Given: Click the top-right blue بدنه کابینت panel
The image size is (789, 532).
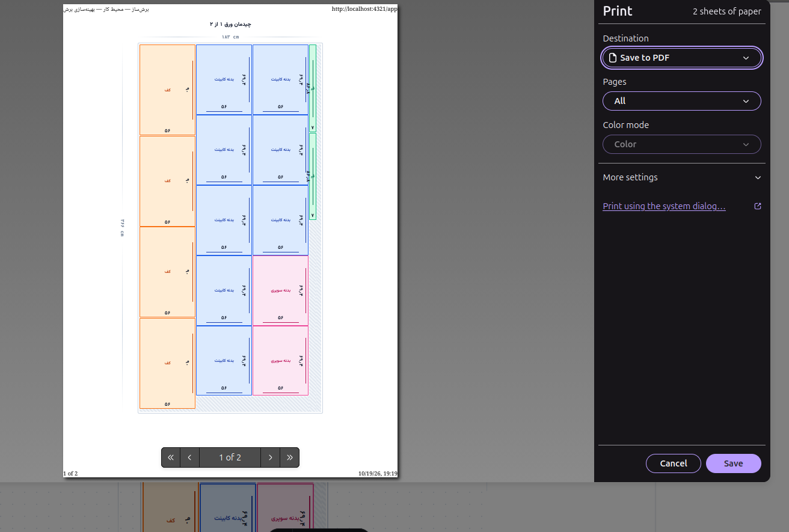Looking at the screenshot, I should (280, 79).
